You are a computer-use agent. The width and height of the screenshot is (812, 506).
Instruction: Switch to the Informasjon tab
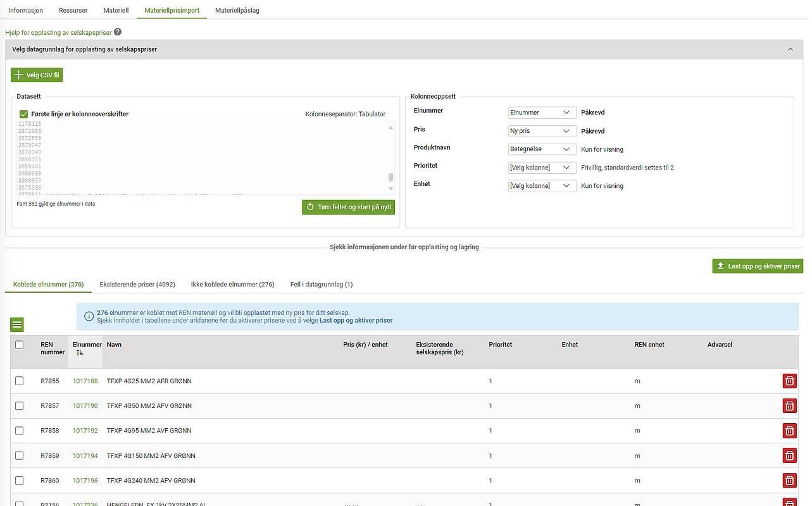(26, 11)
